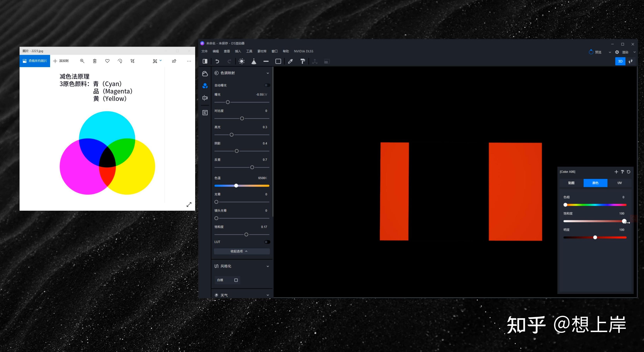Open the NVIDIA DLSS menu
Viewport: 644px width, 352px height.
coord(303,51)
